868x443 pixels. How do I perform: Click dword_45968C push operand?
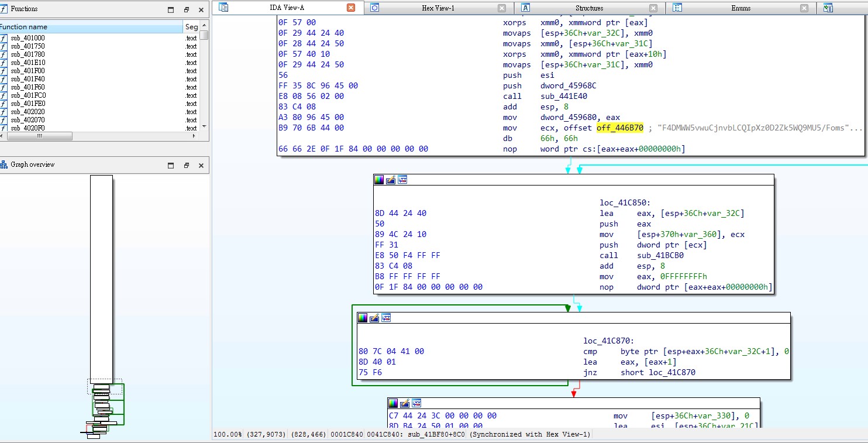pyautogui.click(x=569, y=85)
